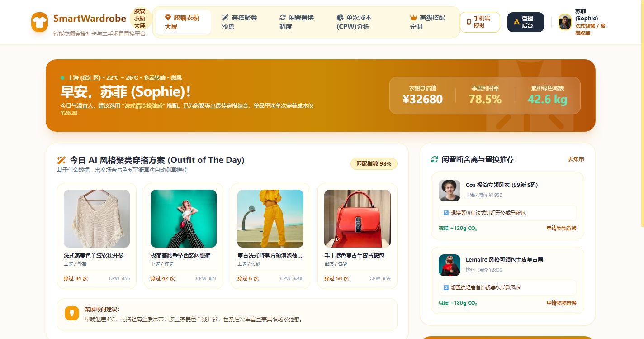Open the 管理后台 button
Viewport: 644px width, 339px height.
[526, 22]
